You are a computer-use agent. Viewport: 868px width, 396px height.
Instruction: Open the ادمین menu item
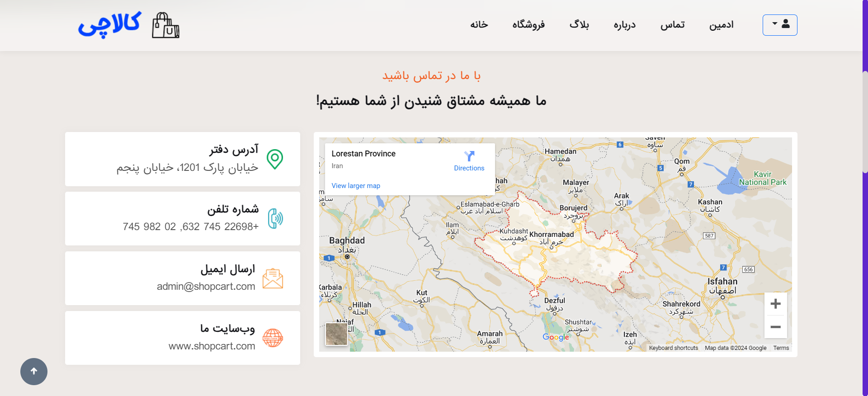pyautogui.click(x=722, y=25)
